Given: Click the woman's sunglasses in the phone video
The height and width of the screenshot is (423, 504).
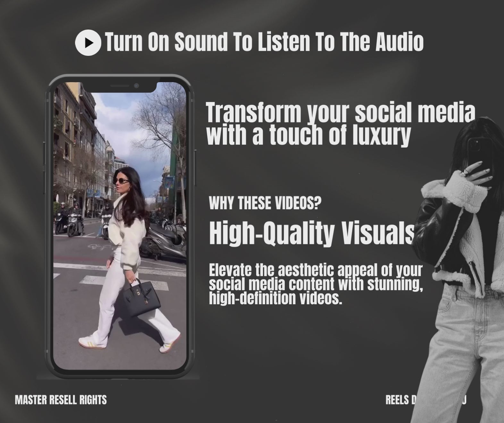Looking at the screenshot, I should [121, 181].
